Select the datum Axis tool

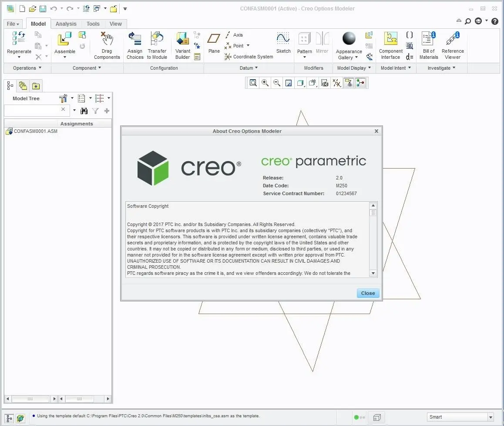pyautogui.click(x=234, y=35)
